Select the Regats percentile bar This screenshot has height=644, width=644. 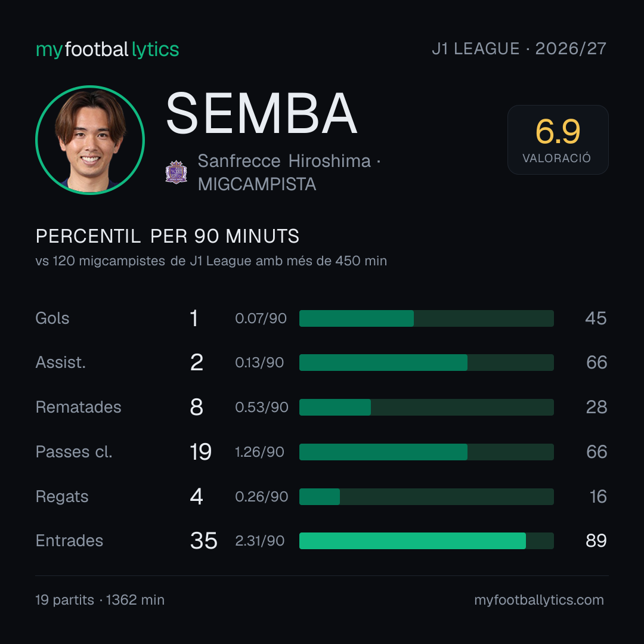pos(426,497)
